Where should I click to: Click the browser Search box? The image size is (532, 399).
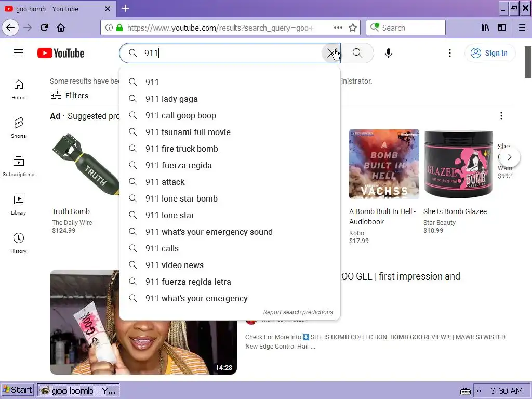click(x=406, y=28)
